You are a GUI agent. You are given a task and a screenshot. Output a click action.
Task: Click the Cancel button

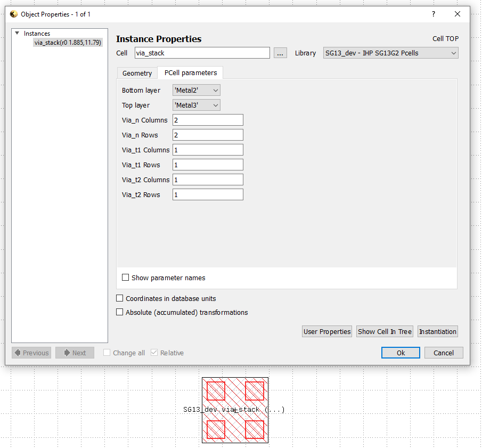(x=444, y=353)
